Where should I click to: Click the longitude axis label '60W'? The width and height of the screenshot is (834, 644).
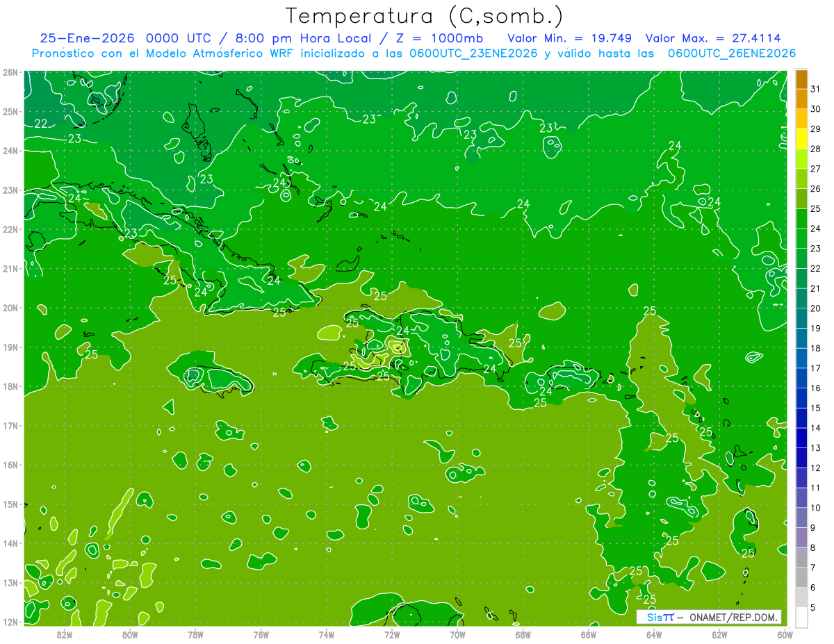(785, 634)
